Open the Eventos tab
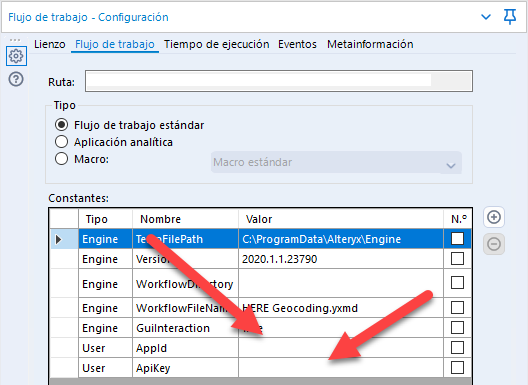528x385 pixels. tap(297, 44)
